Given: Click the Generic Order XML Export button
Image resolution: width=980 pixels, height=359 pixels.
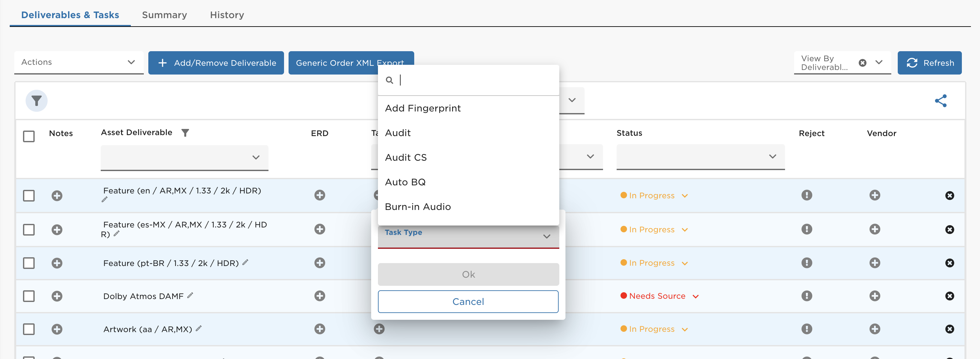Looking at the screenshot, I should (351, 63).
